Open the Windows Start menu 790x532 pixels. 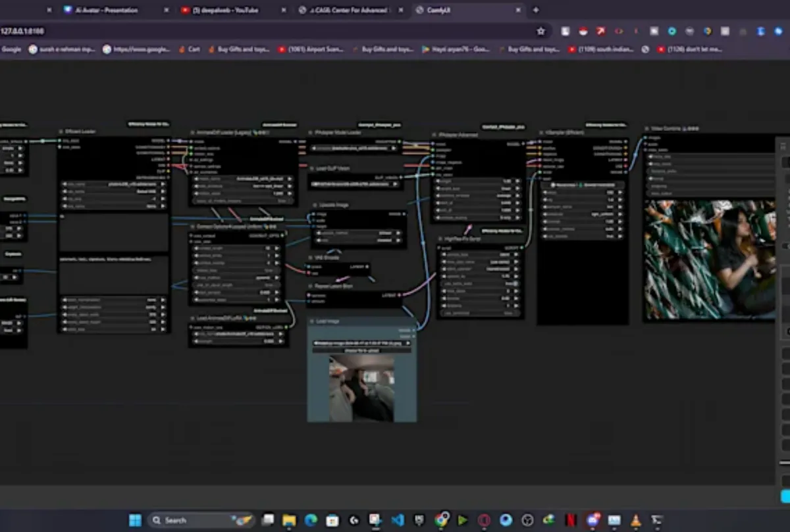pyautogui.click(x=134, y=520)
